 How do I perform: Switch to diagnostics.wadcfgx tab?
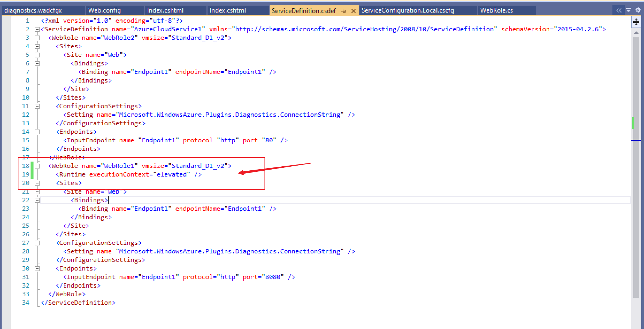click(x=33, y=10)
